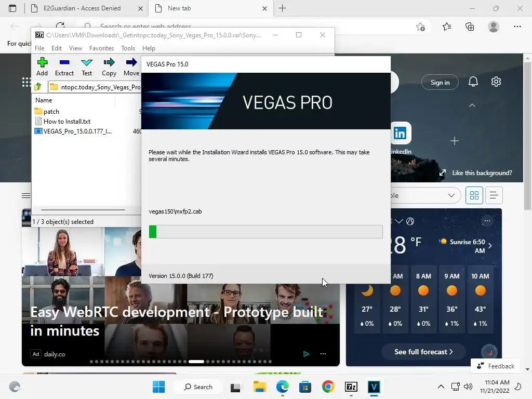The width and height of the screenshot is (532, 399).
Task: Click the Sign in button
Action: click(440, 82)
